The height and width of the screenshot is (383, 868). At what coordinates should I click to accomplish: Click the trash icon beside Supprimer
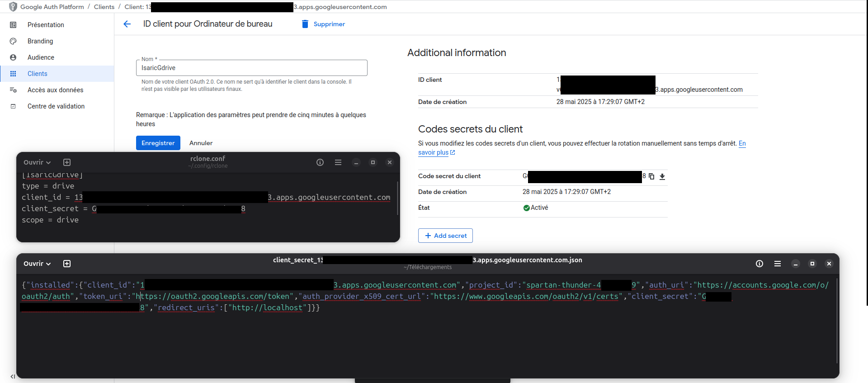click(x=305, y=24)
